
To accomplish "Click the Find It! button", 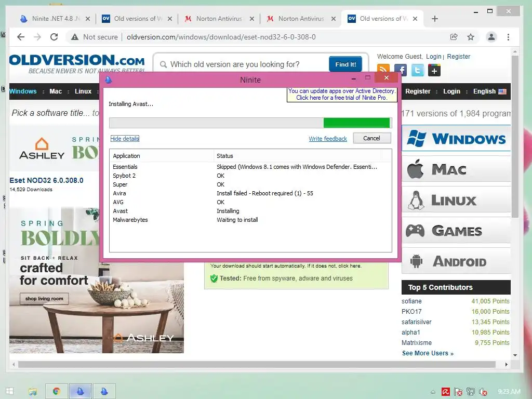I will point(345,64).
